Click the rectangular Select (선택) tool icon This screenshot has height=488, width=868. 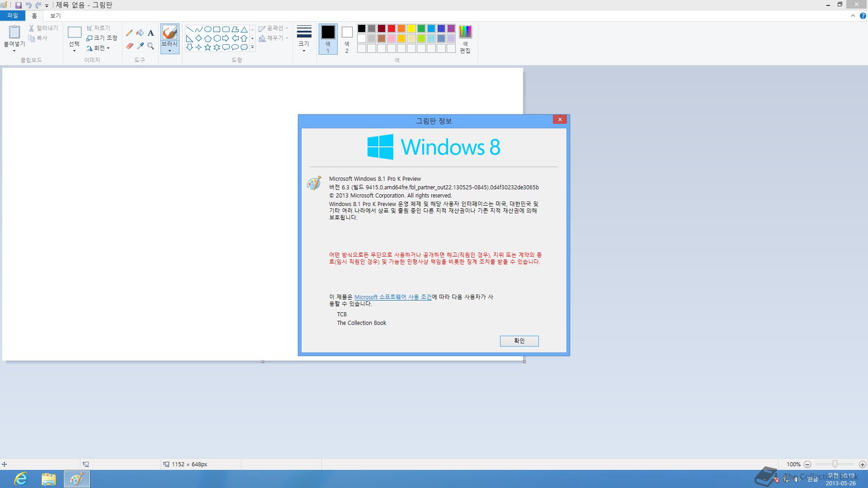click(x=74, y=32)
